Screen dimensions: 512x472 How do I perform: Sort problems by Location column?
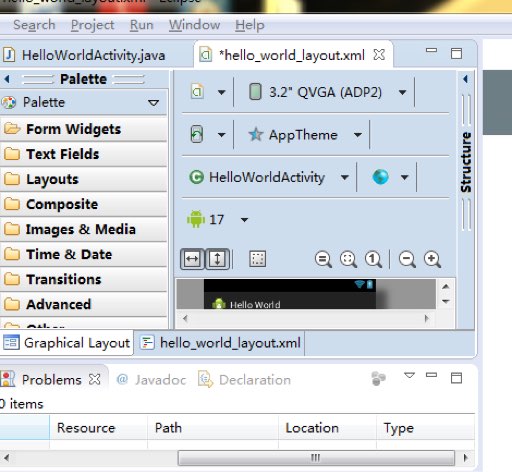click(x=327, y=428)
